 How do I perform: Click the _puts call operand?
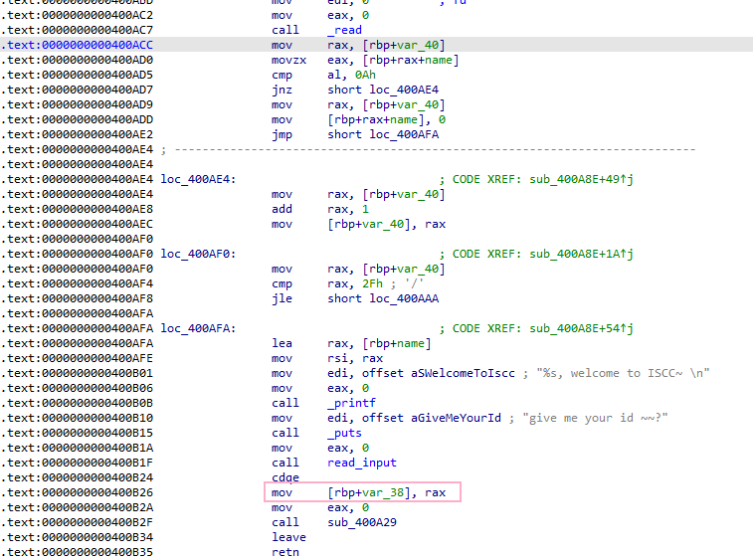tap(344, 433)
